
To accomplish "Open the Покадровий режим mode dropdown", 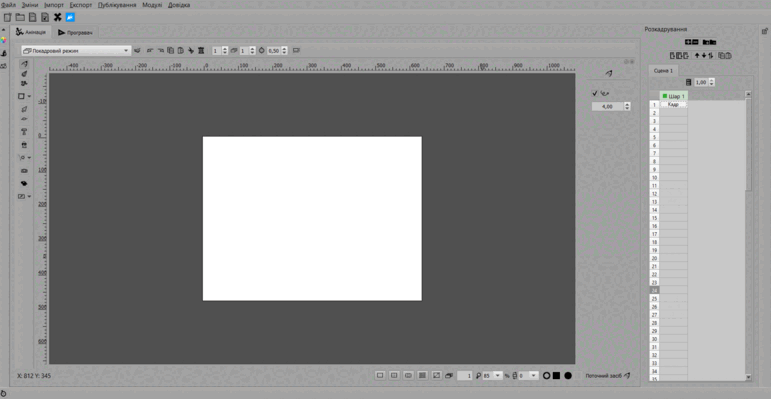I will pos(76,51).
